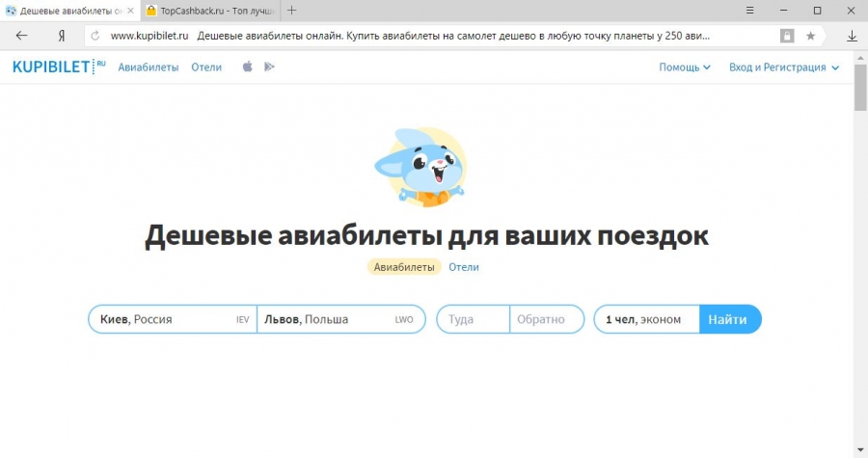
Task: Close the Дешевые авиабилеты tab
Action: click(x=130, y=11)
